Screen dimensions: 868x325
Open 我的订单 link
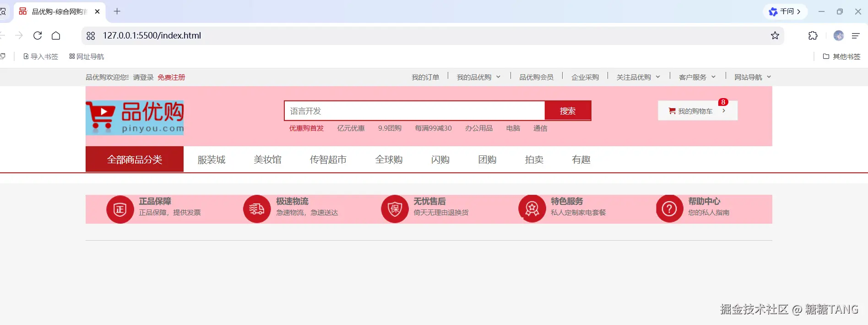coord(425,77)
